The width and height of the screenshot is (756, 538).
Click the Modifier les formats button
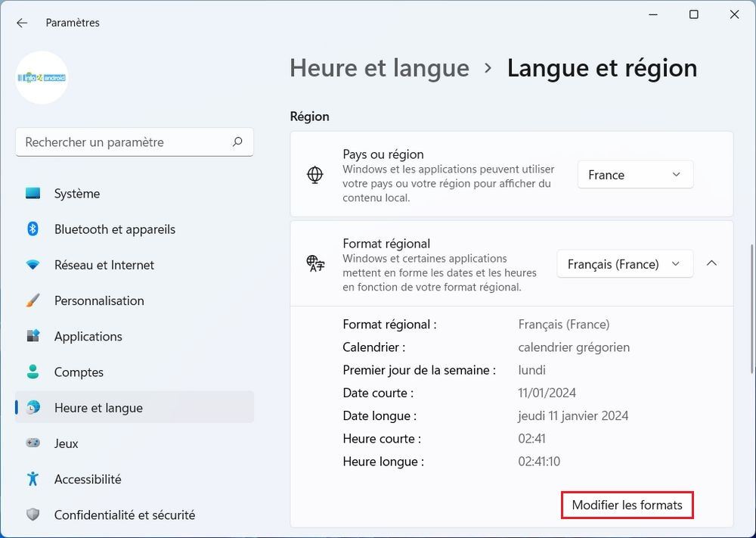coord(627,505)
